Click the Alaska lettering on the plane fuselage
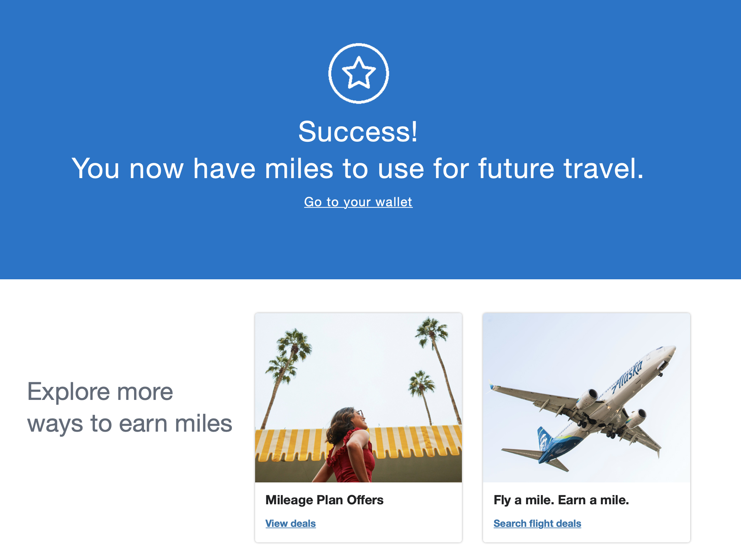 pos(627,377)
